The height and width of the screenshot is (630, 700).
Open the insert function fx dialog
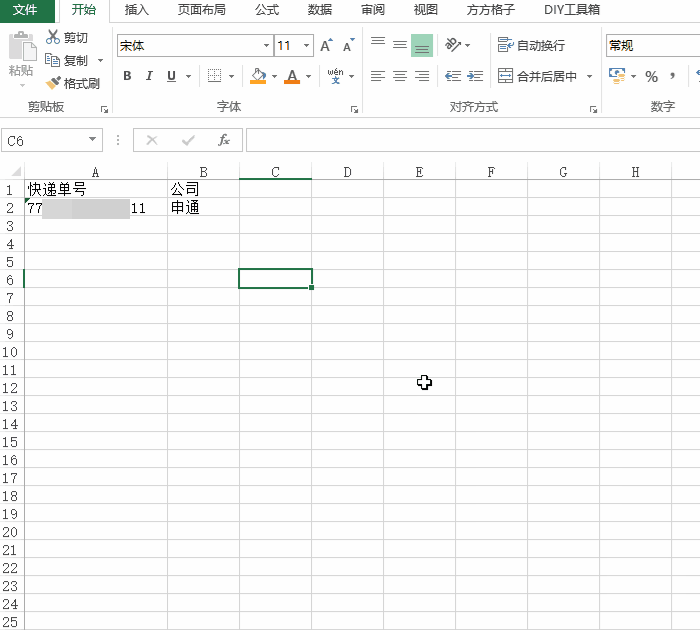[224, 140]
